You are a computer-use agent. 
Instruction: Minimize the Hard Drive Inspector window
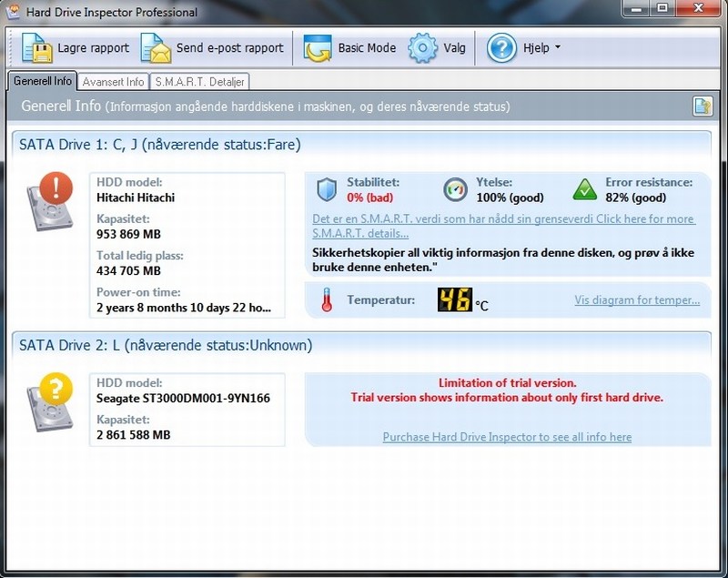636,8
